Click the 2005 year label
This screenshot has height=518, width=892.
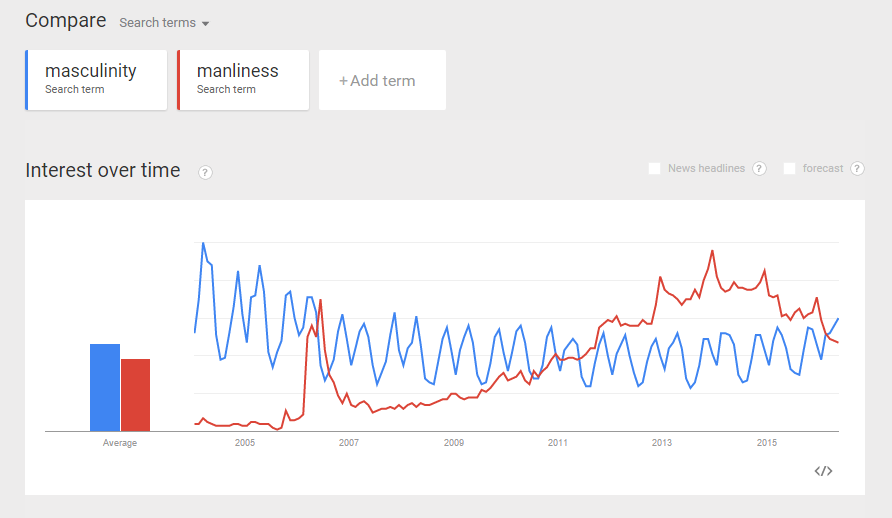click(x=244, y=443)
